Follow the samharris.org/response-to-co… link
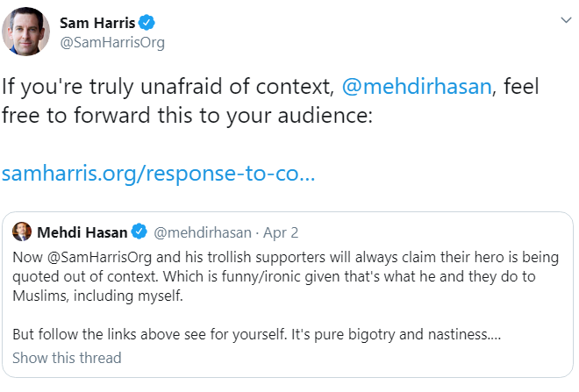 click(x=158, y=173)
